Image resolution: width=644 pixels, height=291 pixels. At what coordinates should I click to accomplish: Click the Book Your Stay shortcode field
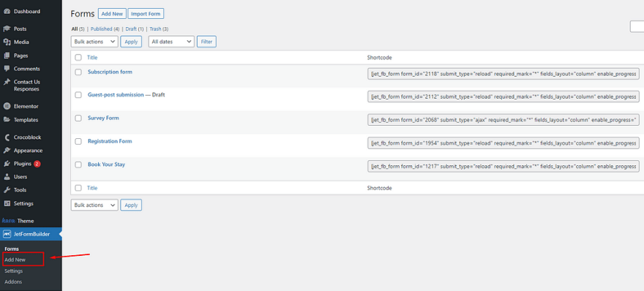click(x=503, y=166)
